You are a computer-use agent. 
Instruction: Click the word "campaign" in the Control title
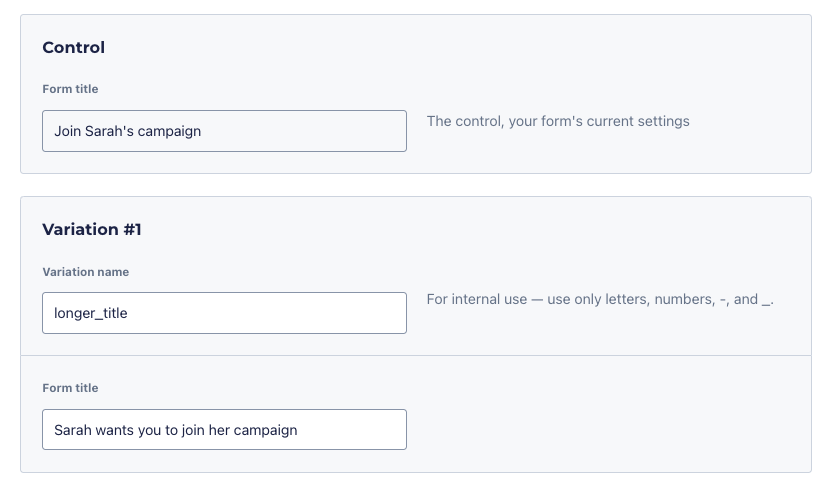pyautogui.click(x=170, y=131)
